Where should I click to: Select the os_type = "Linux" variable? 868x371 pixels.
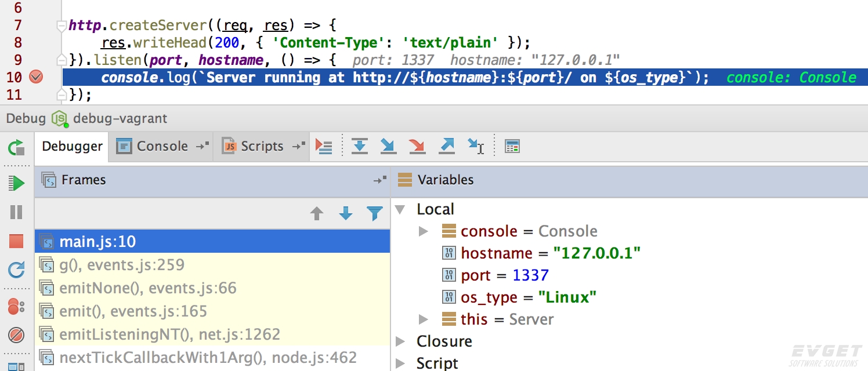pos(519,297)
